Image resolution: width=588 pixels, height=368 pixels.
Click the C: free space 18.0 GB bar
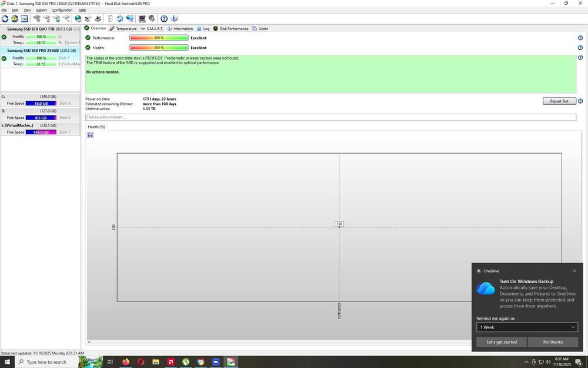coord(41,103)
